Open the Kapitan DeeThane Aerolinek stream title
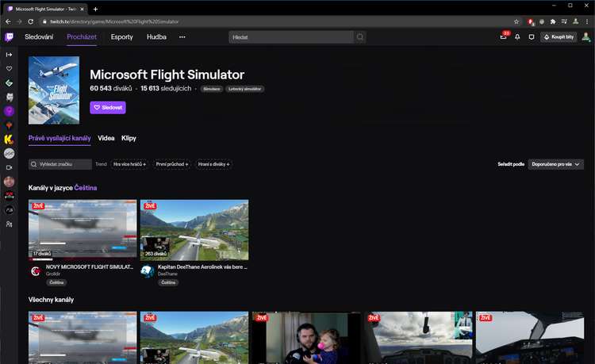This screenshot has width=595, height=364. point(202,267)
